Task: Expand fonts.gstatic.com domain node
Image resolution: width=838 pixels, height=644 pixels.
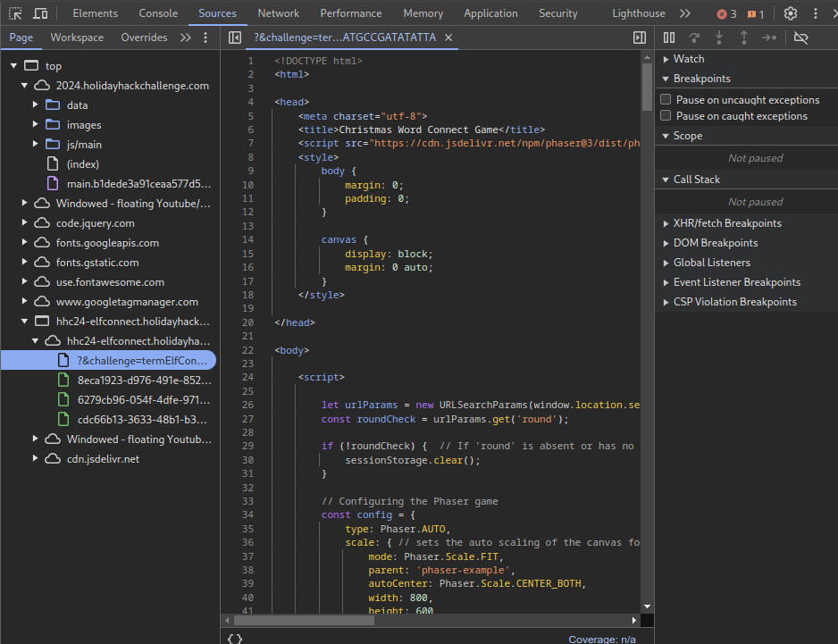Action: coord(24,263)
